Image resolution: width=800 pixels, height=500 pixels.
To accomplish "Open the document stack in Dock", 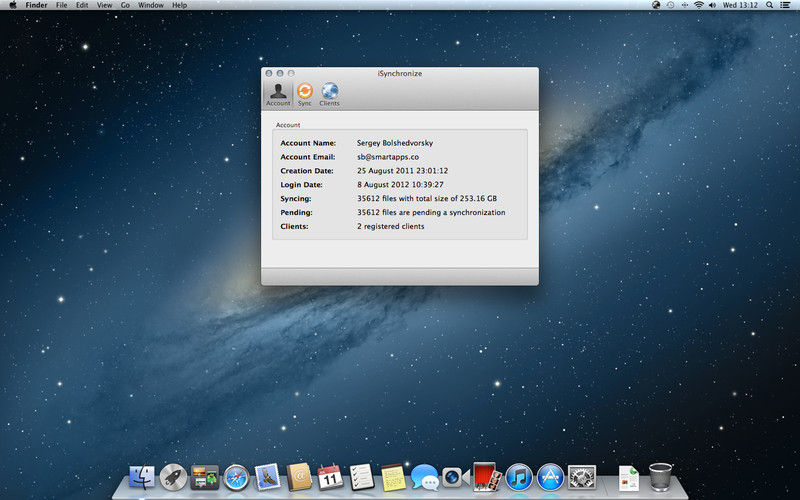I will click(629, 478).
